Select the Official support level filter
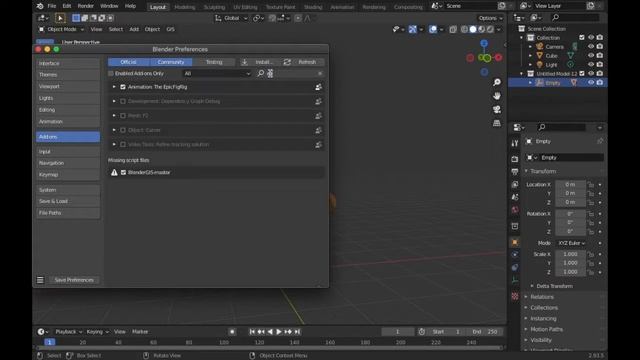Screen dimensions: 640x360 click(x=129, y=62)
